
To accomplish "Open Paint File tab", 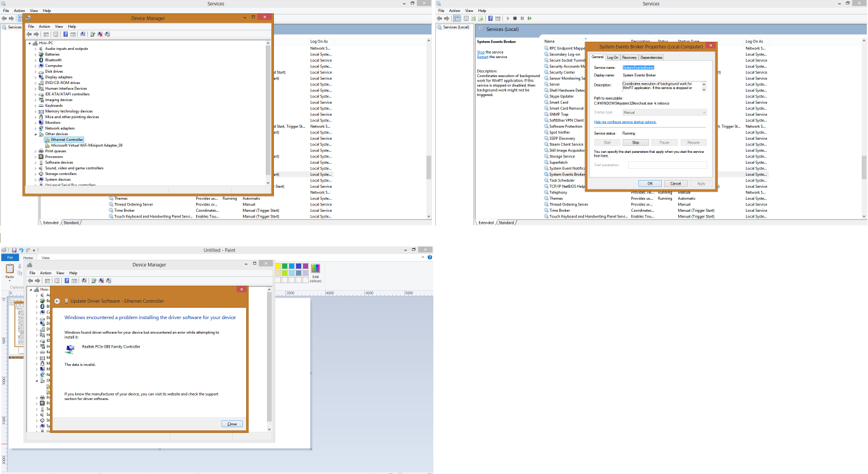I will (x=10, y=258).
